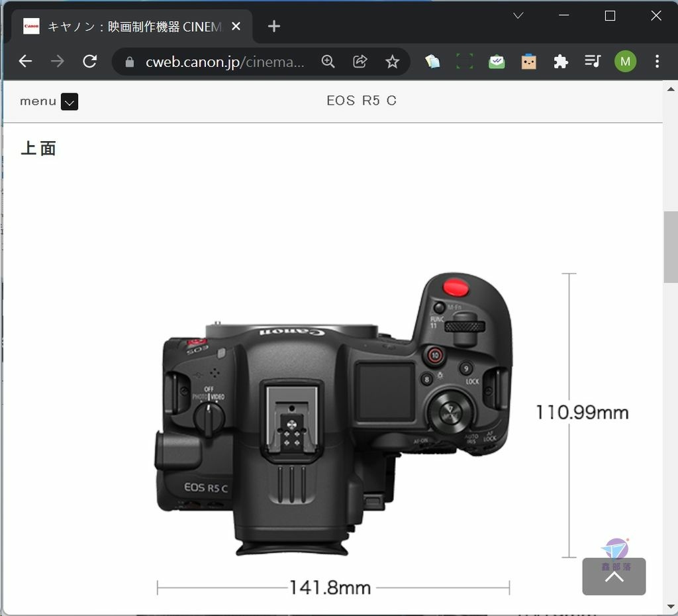Open the zoom magnifier in address bar
The height and width of the screenshot is (616, 678).
(328, 62)
